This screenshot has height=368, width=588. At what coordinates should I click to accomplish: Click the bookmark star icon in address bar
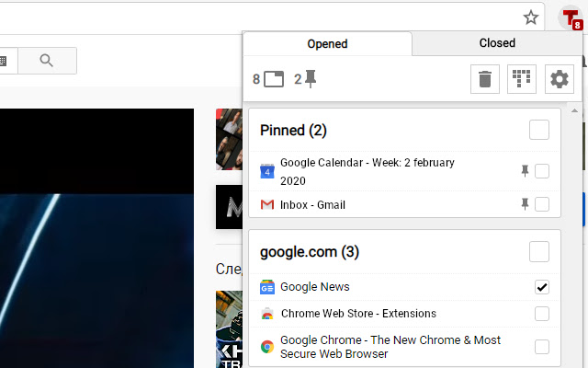tap(531, 17)
